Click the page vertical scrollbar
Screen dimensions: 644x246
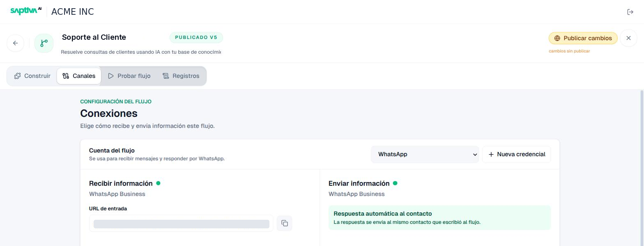coord(642,168)
